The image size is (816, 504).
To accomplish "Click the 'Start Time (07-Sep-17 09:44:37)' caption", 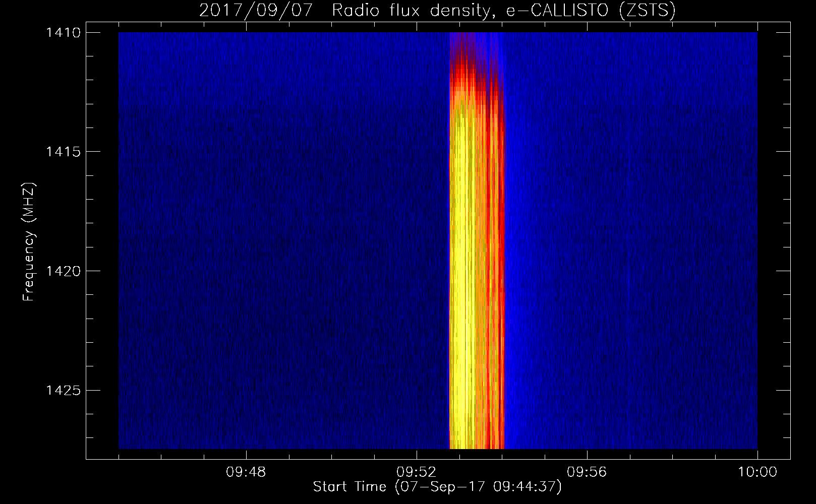I will [x=437, y=487].
